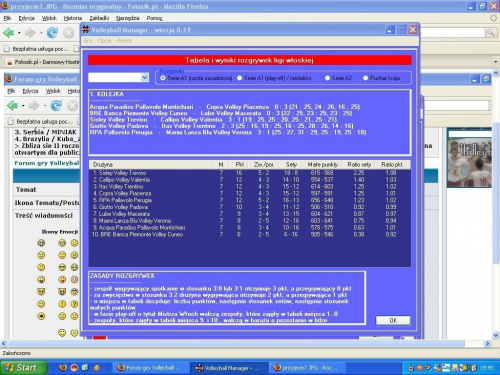
Task: Launch Firefox from the quick launch bar
Action: 63,368
